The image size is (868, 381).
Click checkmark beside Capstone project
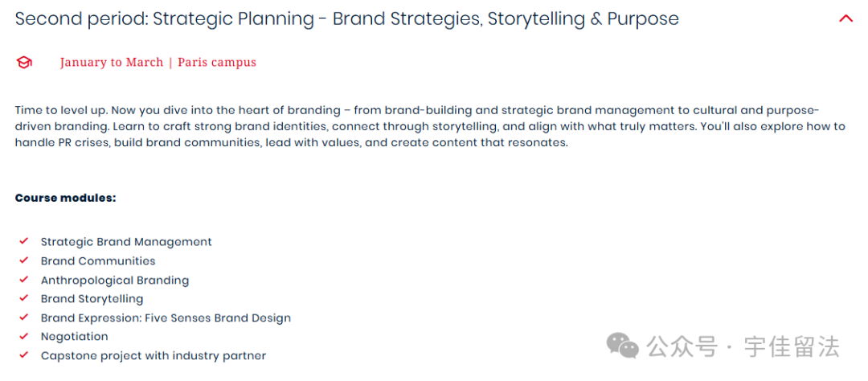pyautogui.click(x=23, y=355)
